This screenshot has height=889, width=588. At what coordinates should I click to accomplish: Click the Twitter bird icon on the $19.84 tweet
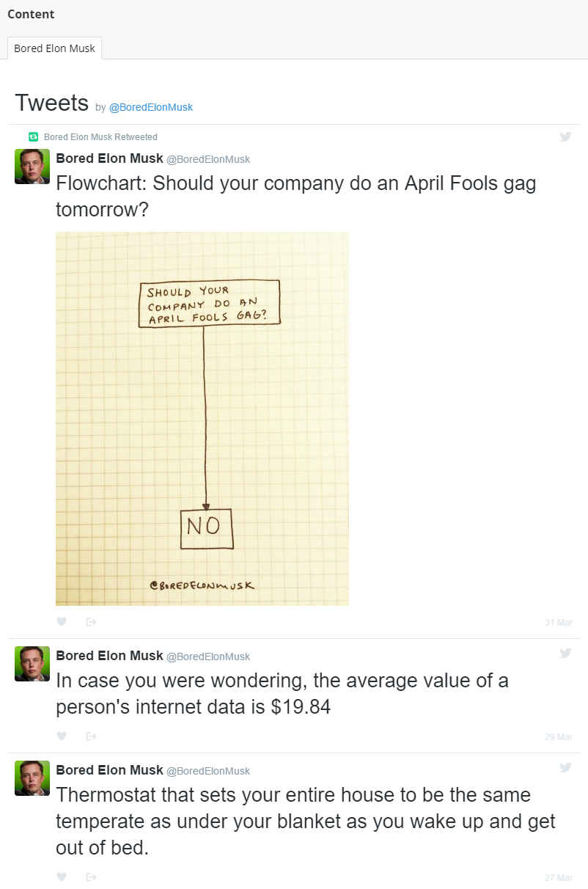pyautogui.click(x=565, y=653)
